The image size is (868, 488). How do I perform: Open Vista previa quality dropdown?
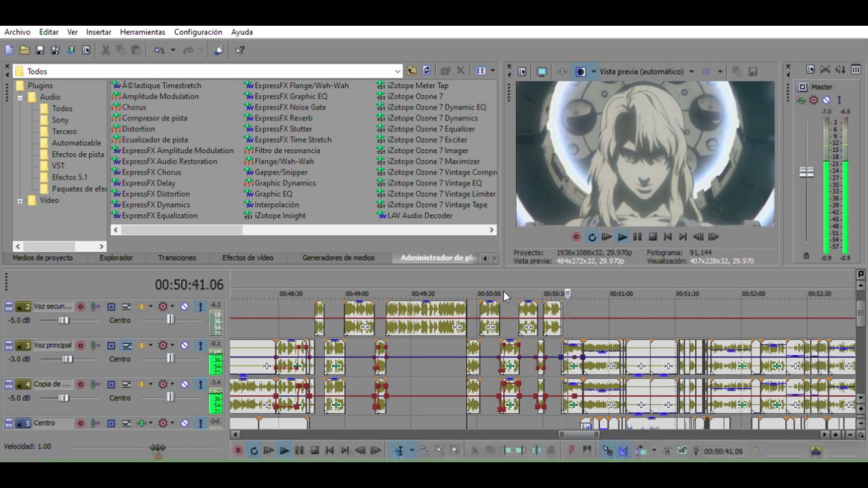(x=692, y=71)
